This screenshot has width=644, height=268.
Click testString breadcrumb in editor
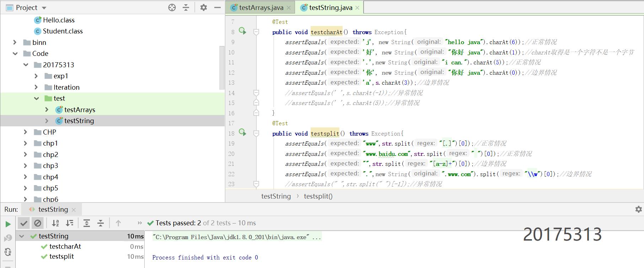coord(276,196)
